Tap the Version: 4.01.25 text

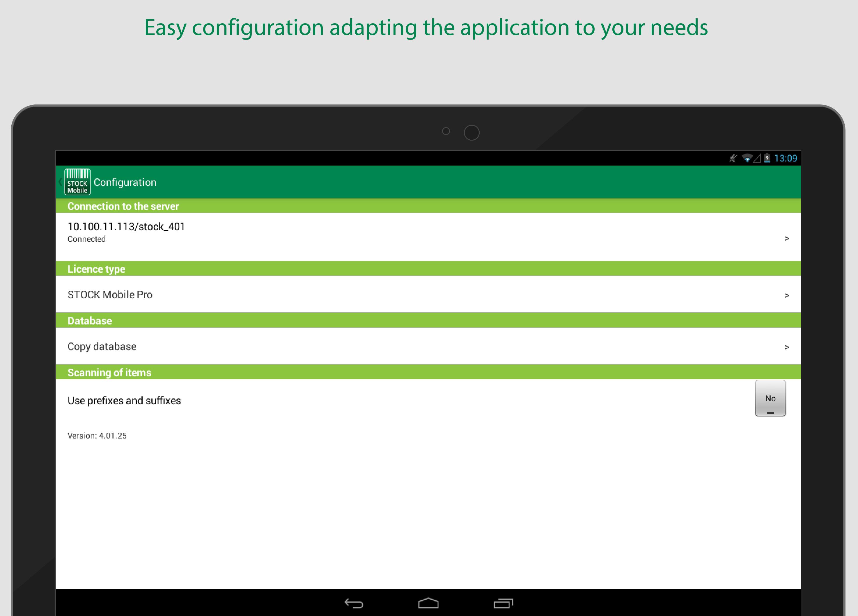[x=97, y=436]
